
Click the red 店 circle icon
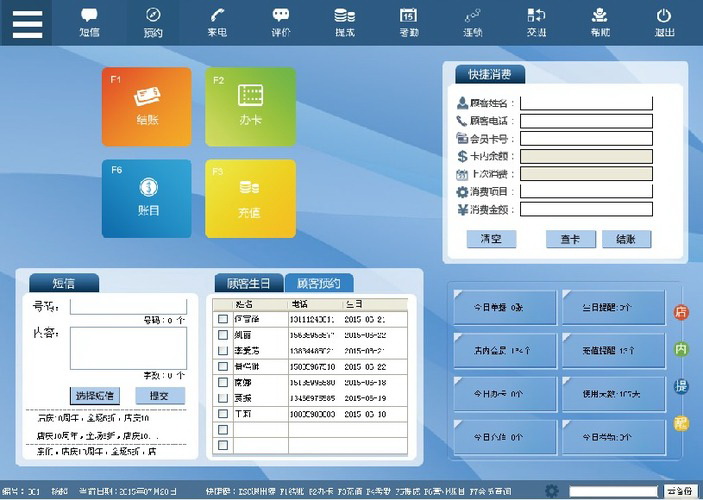coord(681,312)
